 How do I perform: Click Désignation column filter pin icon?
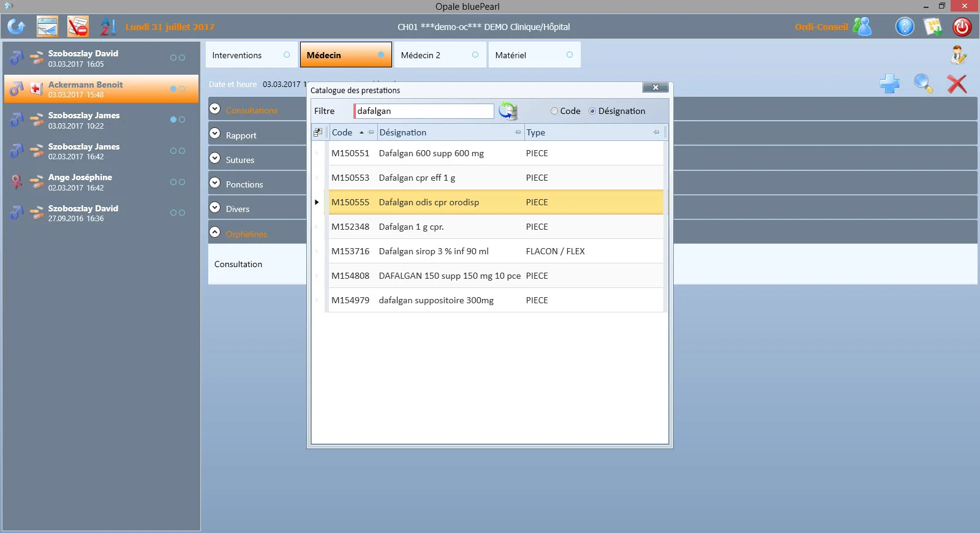click(x=518, y=132)
